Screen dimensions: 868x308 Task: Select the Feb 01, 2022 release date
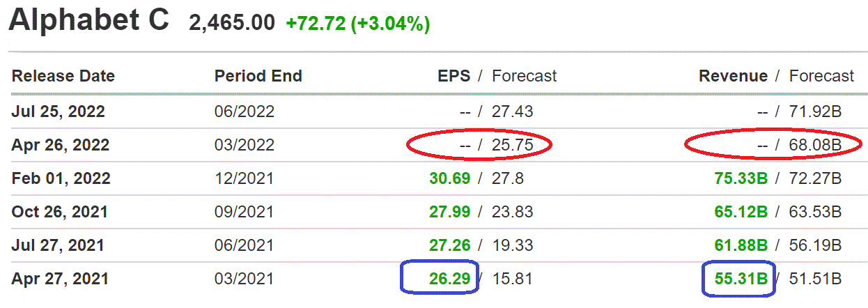[61, 178]
